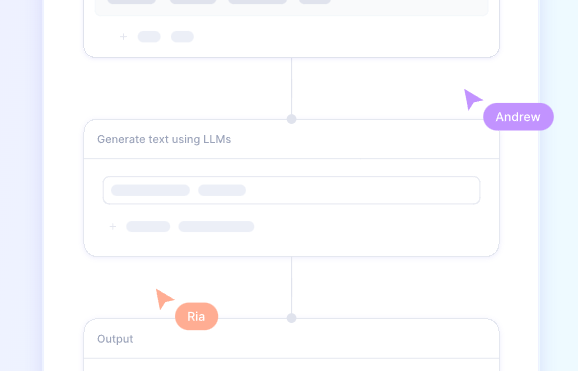Click the short pill right of Generate card's plus
The image size is (578, 374).
point(148,226)
